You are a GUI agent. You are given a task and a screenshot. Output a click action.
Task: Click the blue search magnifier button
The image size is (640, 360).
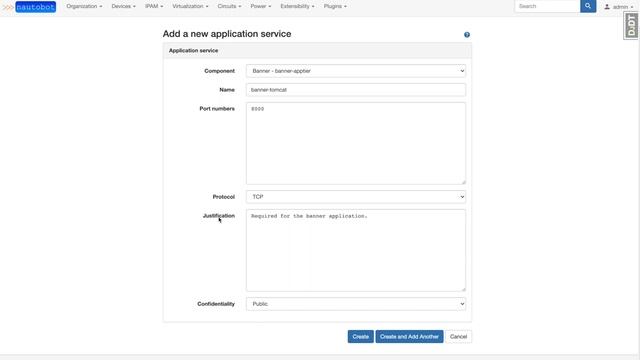click(588, 6)
